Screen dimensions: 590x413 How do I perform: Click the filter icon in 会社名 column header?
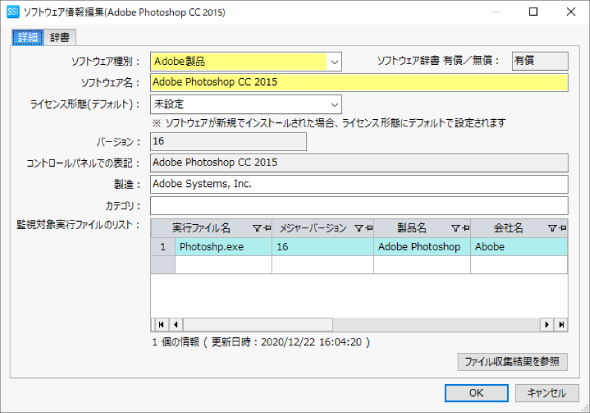[x=552, y=228]
